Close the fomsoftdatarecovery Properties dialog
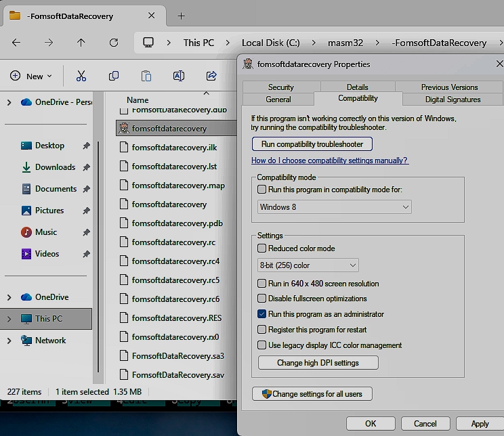 tap(499, 64)
